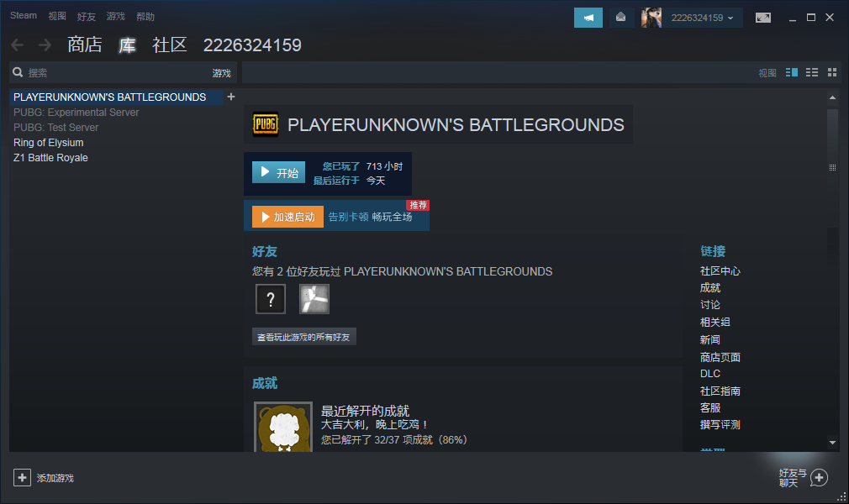Go back with the left arrow
Screen dimensions: 849x504
click(x=18, y=45)
